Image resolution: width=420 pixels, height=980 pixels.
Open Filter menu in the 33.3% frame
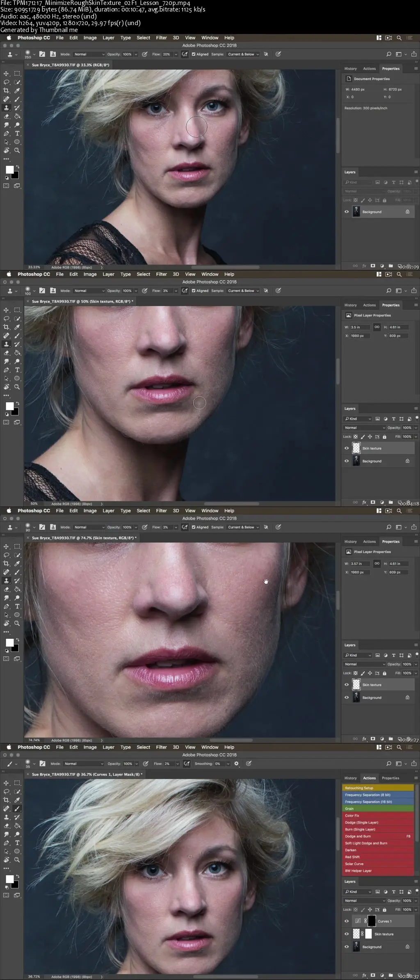(161, 38)
